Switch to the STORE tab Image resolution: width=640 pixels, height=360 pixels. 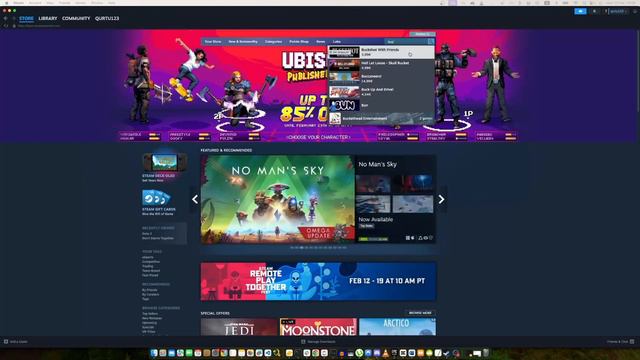tap(27, 18)
